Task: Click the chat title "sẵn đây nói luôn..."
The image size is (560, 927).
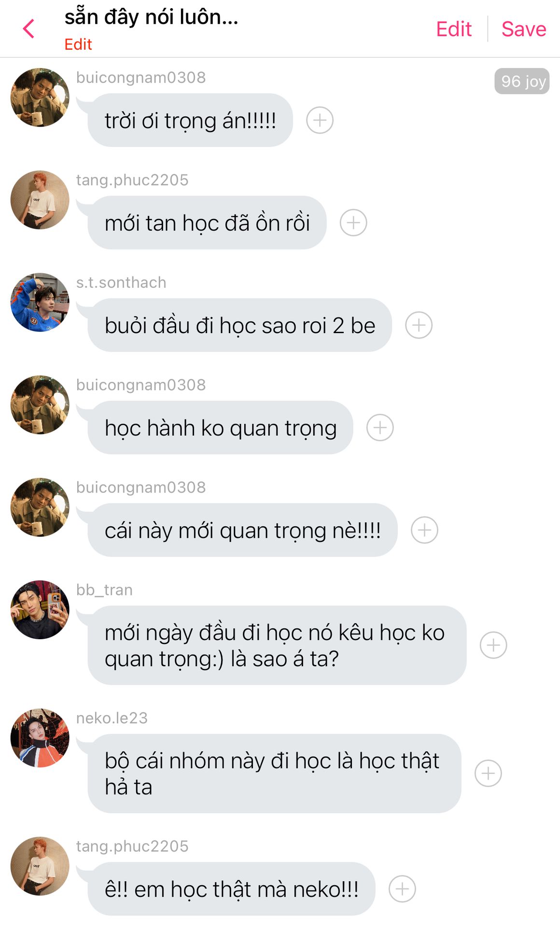Action: [x=151, y=17]
